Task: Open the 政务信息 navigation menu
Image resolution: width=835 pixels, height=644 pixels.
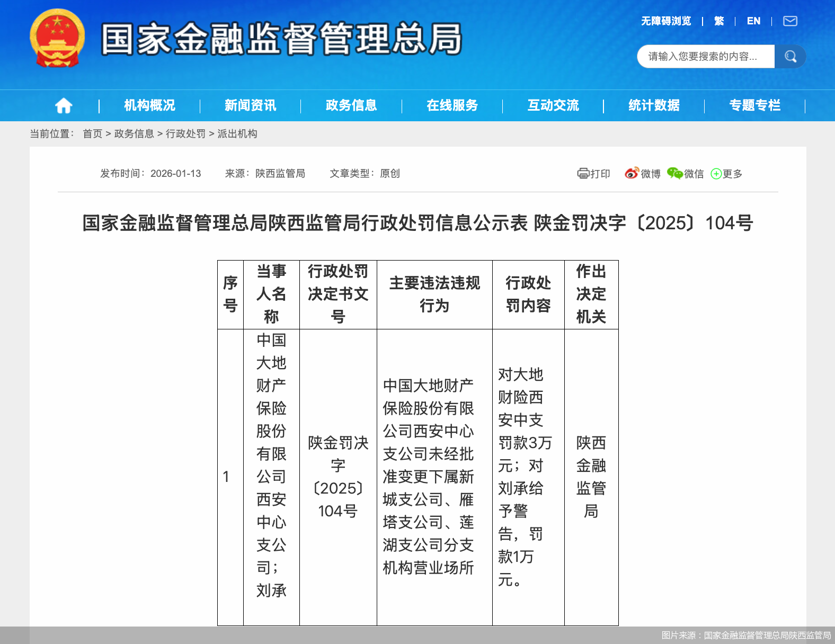Action: coord(351,105)
